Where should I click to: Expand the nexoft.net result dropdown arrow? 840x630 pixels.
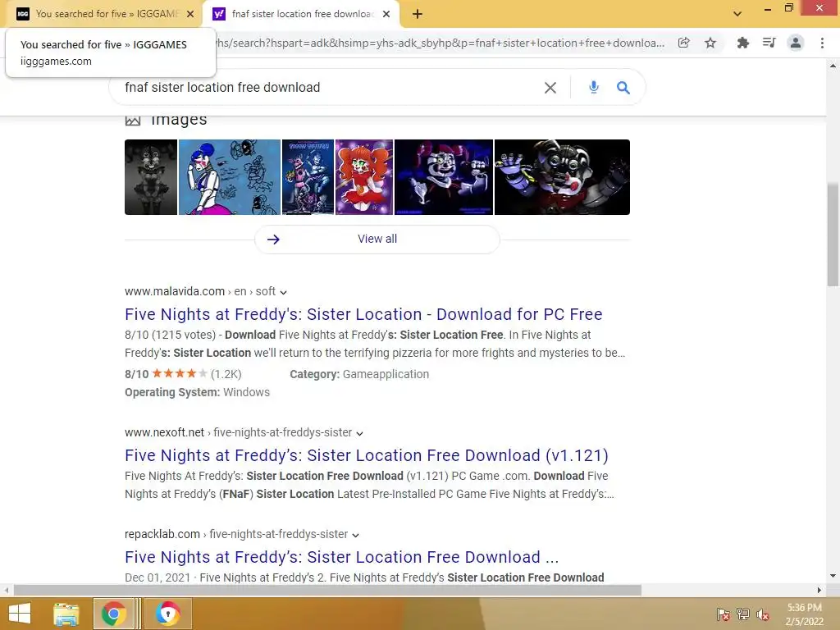pyautogui.click(x=359, y=433)
